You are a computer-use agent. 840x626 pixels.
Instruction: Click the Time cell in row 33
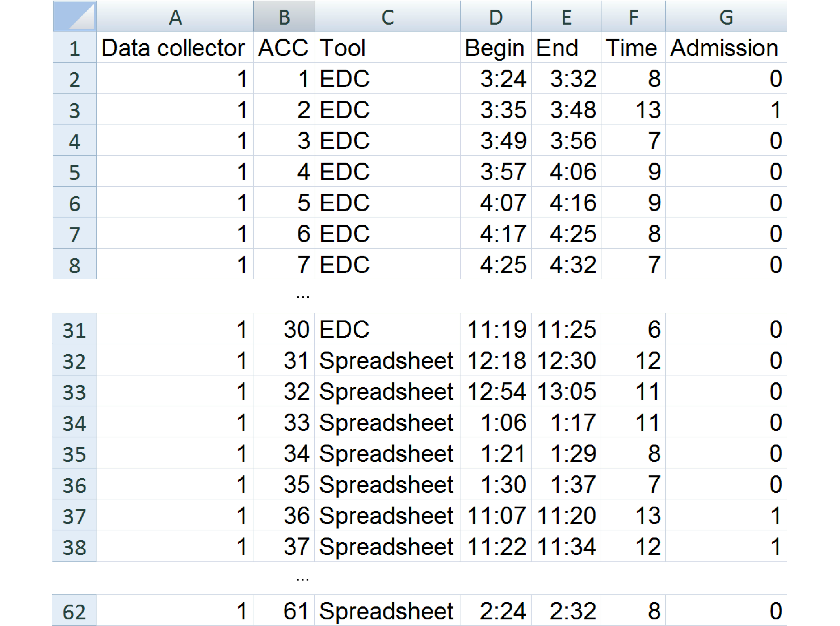pos(633,392)
